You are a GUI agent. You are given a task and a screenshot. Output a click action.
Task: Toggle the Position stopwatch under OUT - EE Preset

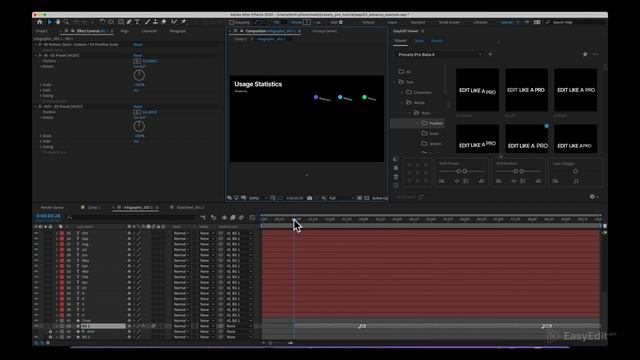[x=137, y=112]
